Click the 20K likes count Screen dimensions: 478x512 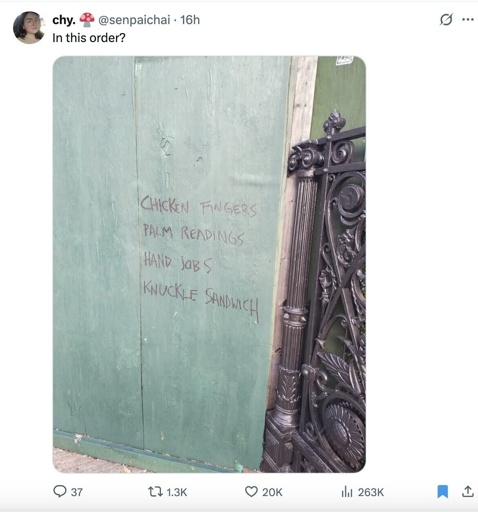pos(272,492)
